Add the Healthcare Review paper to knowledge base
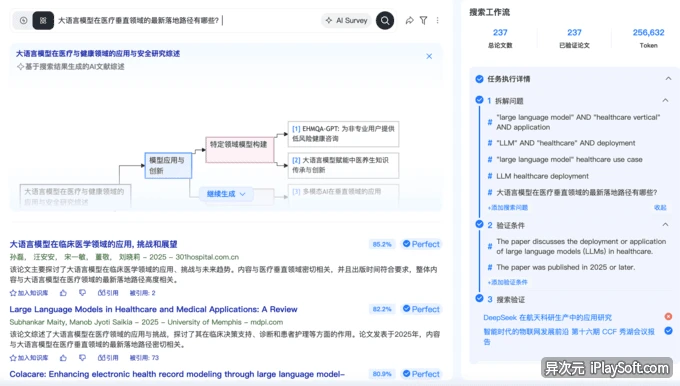Viewport: 680px width, 386px height. [x=29, y=358]
